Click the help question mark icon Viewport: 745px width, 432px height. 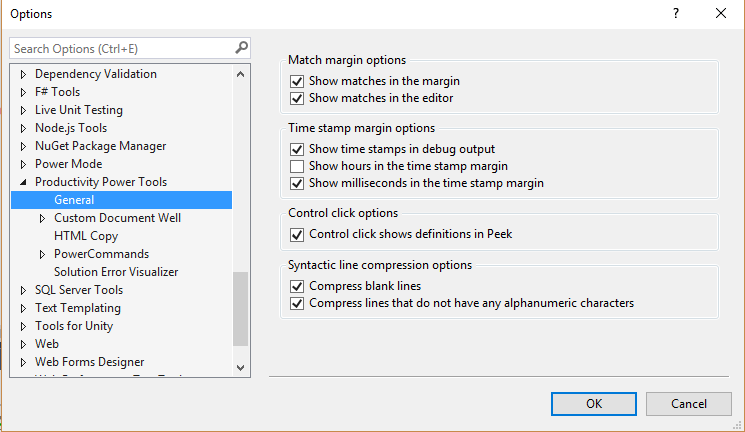pos(676,14)
